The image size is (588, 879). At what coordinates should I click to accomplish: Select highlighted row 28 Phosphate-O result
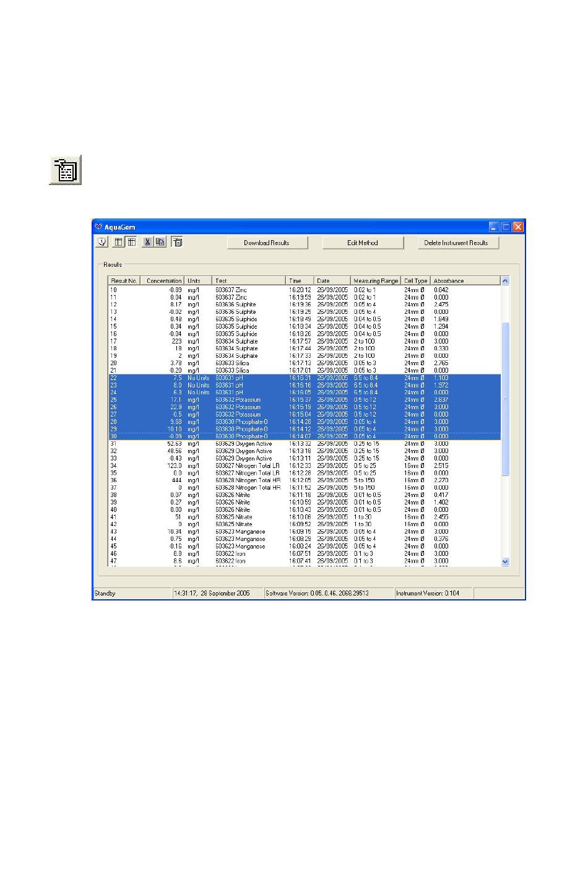click(x=304, y=422)
